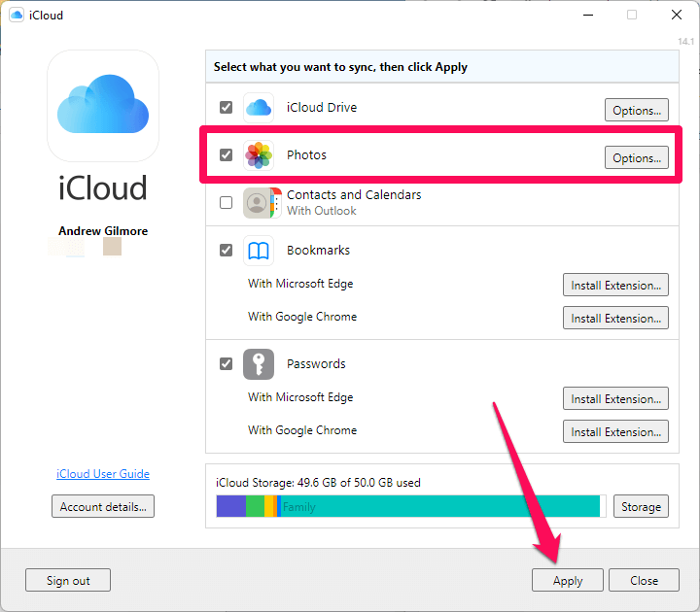Click the large iCloud logo
The image size is (700, 612).
coord(103,106)
